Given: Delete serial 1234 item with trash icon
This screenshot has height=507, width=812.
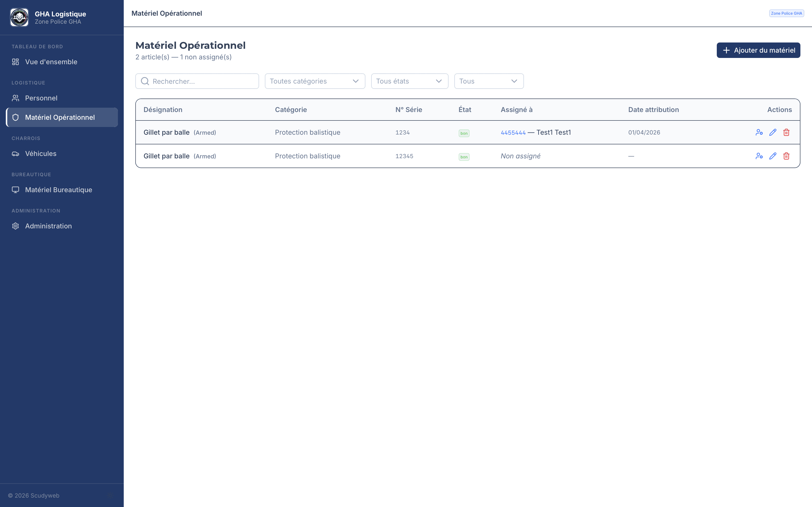Looking at the screenshot, I should 786,133.
